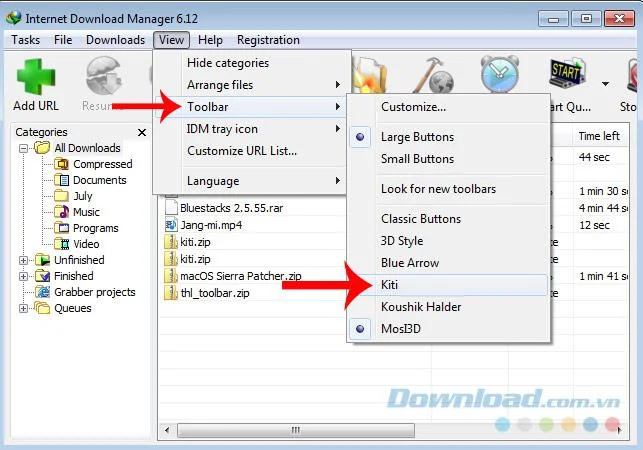643x450 pixels.
Task: Expand the Finished tree node
Action: click(x=24, y=276)
